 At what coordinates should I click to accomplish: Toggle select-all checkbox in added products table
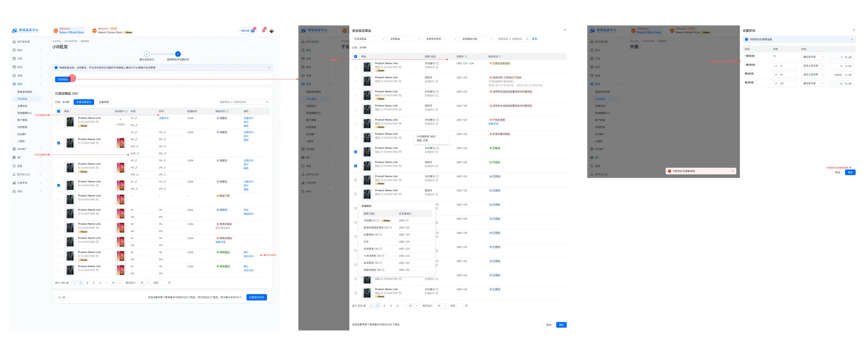click(59, 111)
